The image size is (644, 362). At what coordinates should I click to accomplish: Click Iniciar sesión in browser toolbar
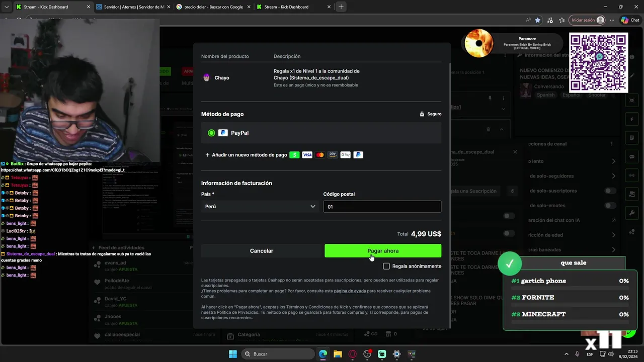587,20
